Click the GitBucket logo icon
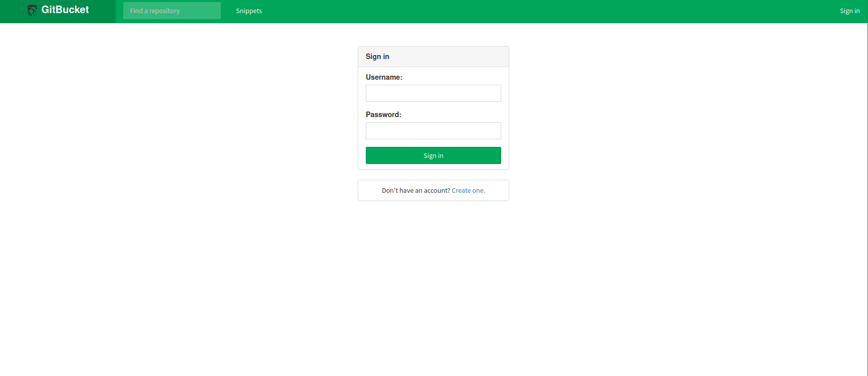This screenshot has height=376, width=868. pyautogui.click(x=32, y=10)
